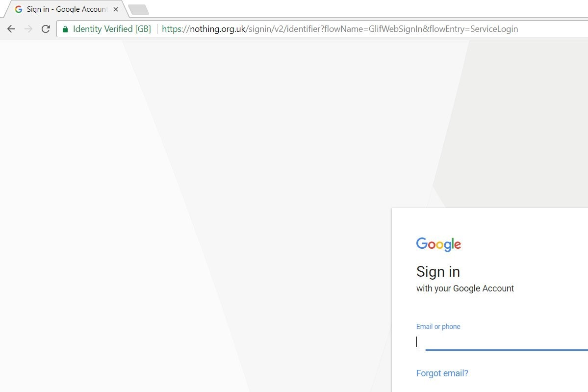
Task: Click the greyed forward navigation arrow
Action: tap(28, 28)
